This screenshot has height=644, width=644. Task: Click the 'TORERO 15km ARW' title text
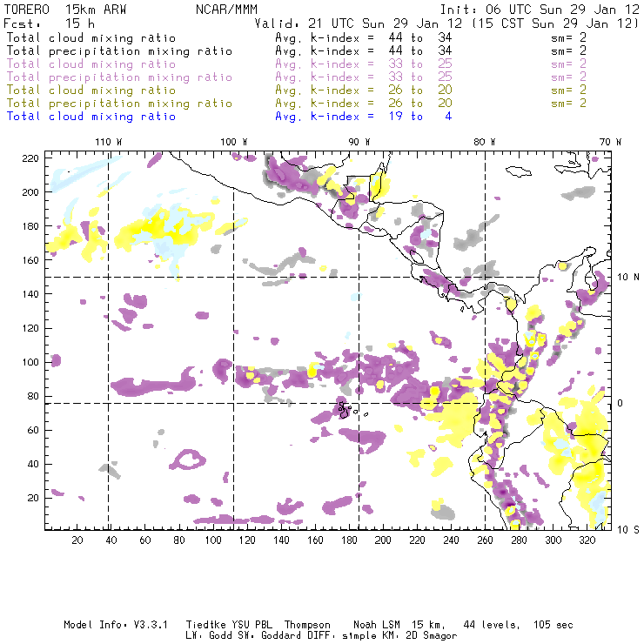[x=65, y=10]
